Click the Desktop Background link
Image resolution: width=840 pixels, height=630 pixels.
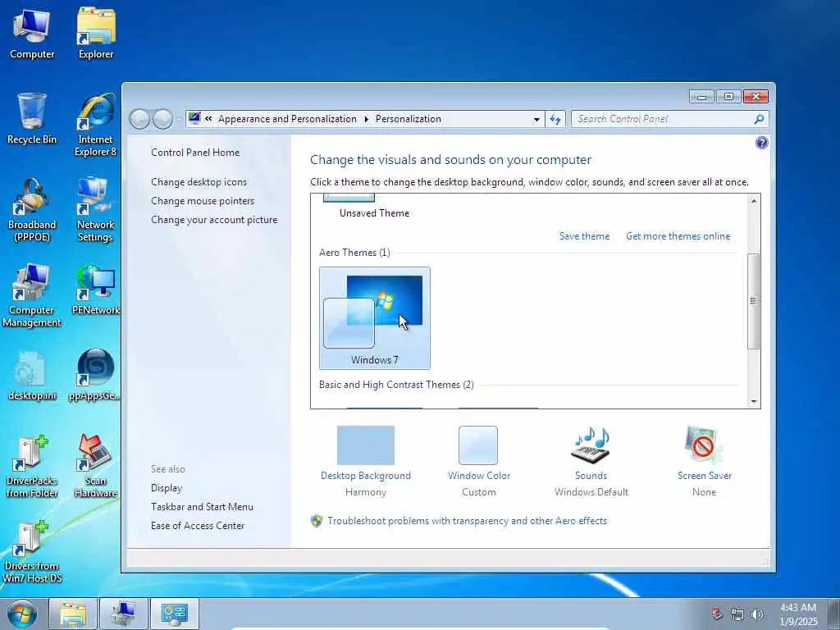(x=366, y=476)
